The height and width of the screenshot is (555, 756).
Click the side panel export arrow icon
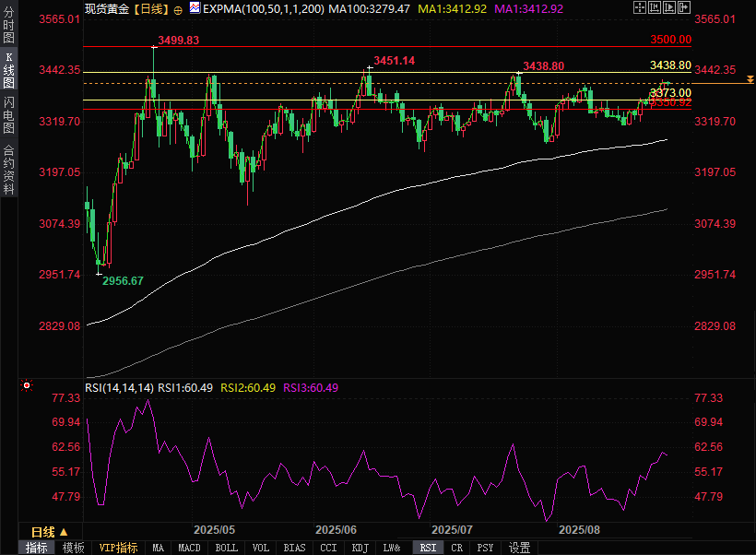point(684,7)
